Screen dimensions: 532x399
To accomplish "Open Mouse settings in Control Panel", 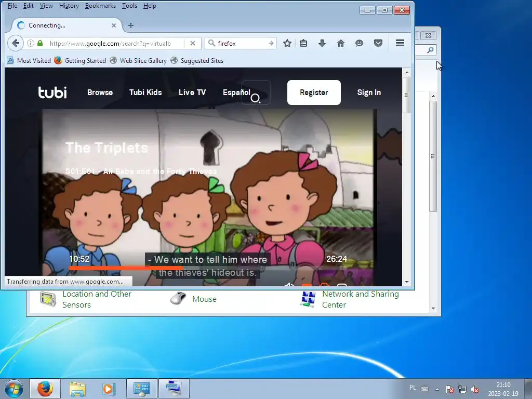I will coord(204,299).
